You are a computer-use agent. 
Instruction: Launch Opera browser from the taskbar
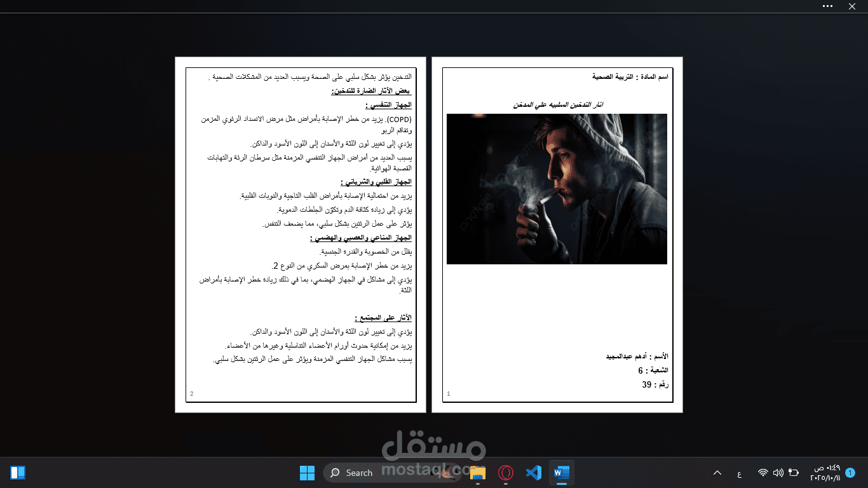point(506,473)
